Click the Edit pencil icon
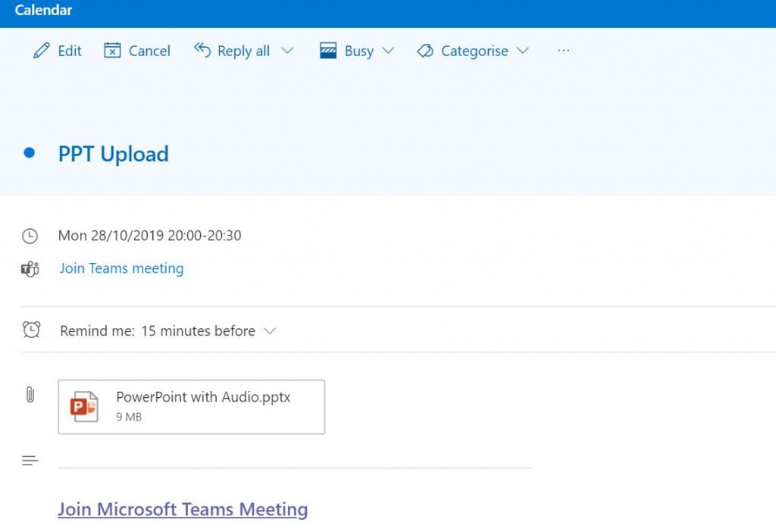The height and width of the screenshot is (532, 776). coord(42,50)
